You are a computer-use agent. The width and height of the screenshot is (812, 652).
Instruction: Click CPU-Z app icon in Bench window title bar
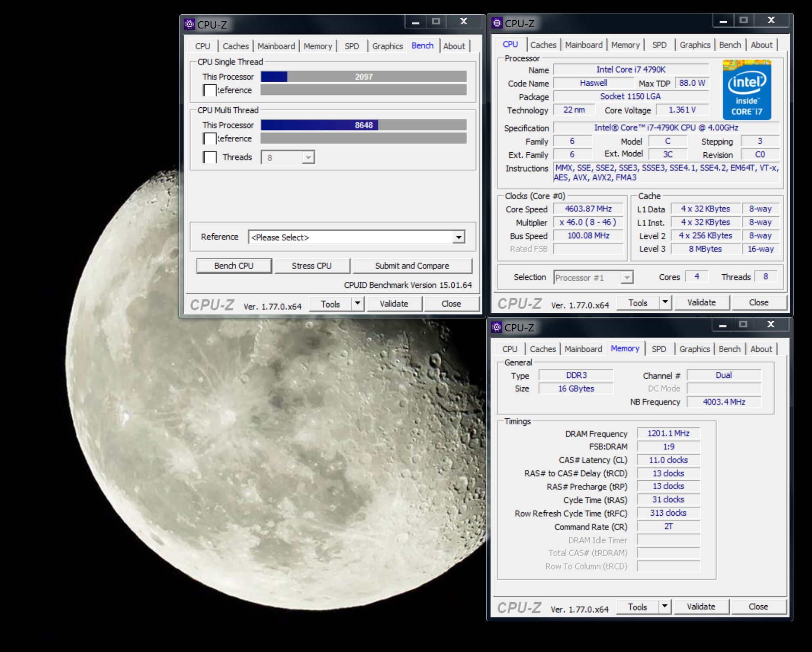tap(189, 24)
